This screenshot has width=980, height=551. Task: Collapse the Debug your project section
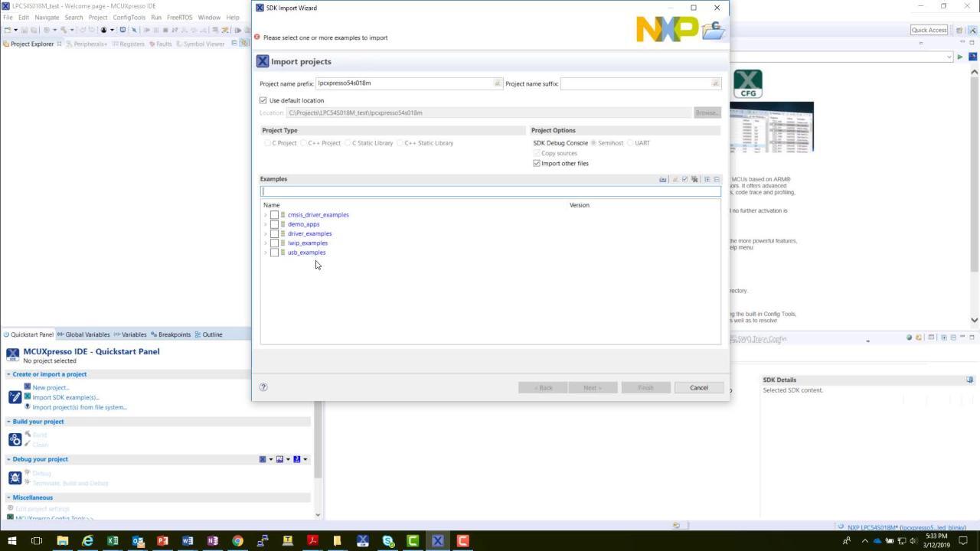click(x=8, y=459)
